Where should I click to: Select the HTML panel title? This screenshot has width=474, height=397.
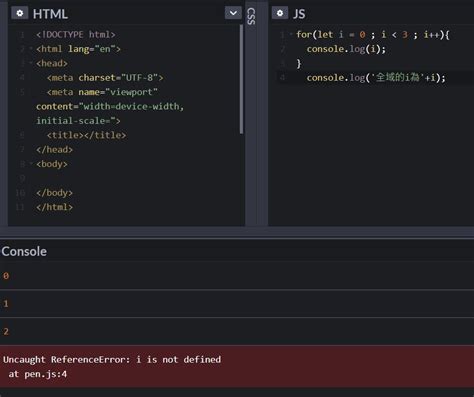pos(50,14)
